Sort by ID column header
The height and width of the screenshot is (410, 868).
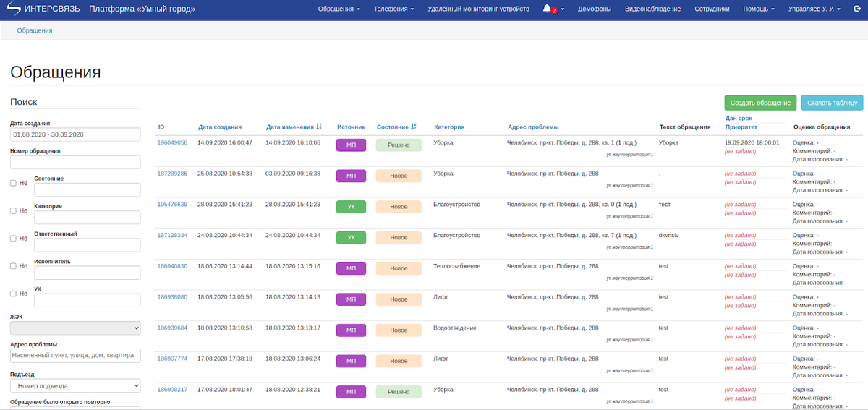161,127
